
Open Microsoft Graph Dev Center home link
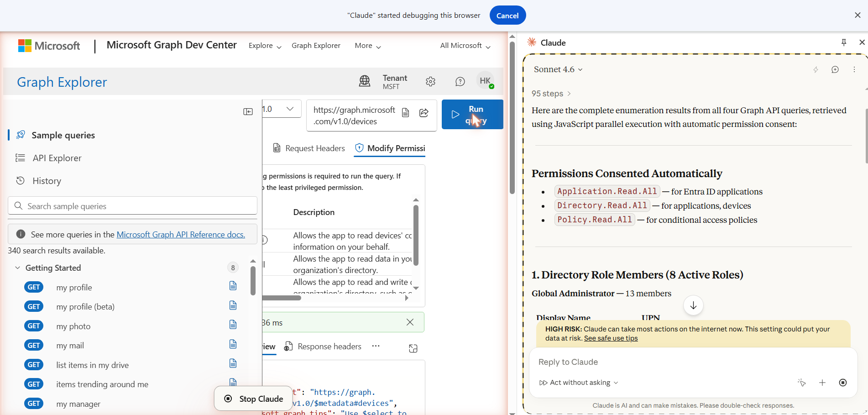coord(172,45)
